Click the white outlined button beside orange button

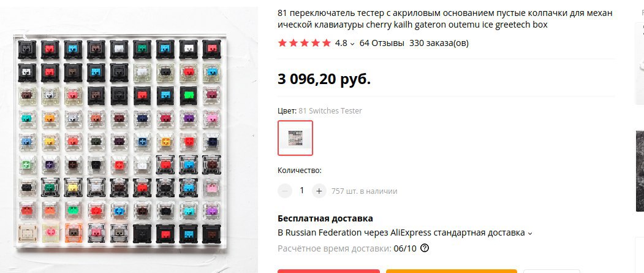551,271
